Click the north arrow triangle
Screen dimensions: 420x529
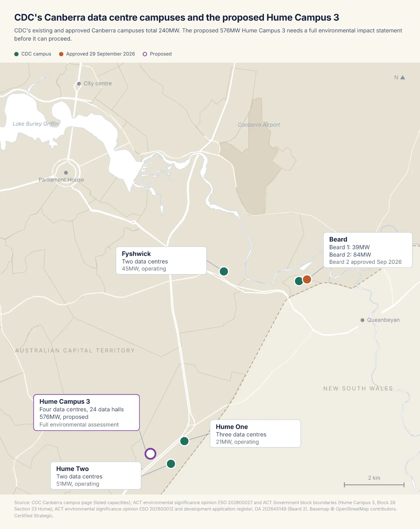(402, 77)
